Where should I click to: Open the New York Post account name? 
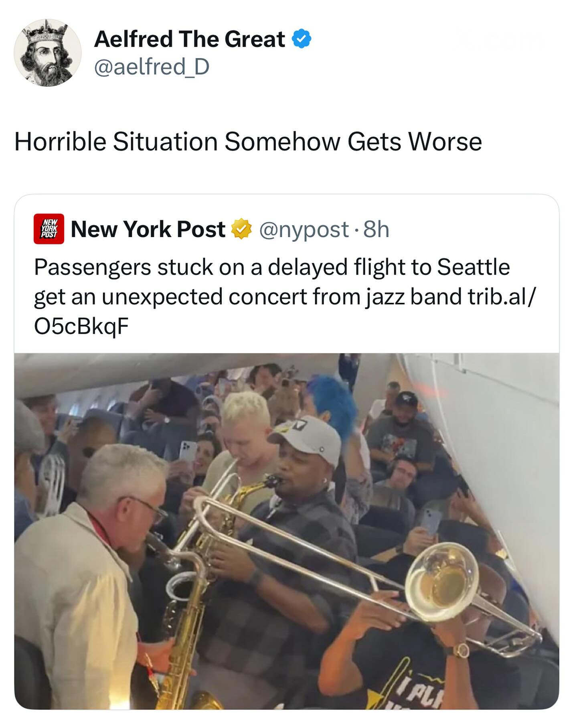coord(148,229)
